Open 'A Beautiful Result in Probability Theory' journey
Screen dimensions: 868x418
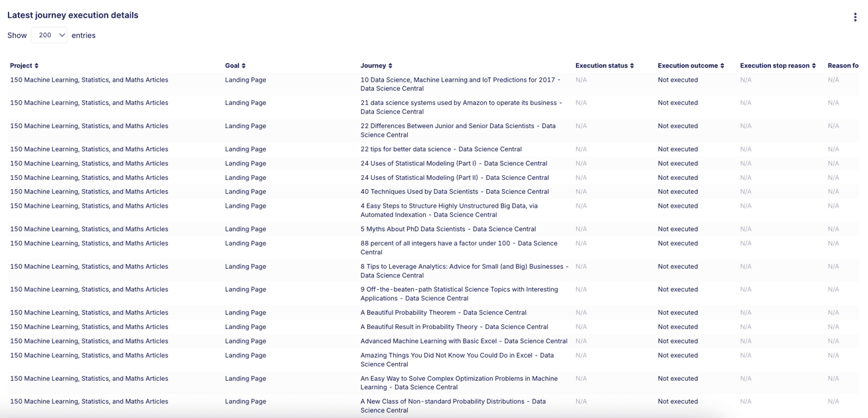pyautogui.click(x=454, y=327)
